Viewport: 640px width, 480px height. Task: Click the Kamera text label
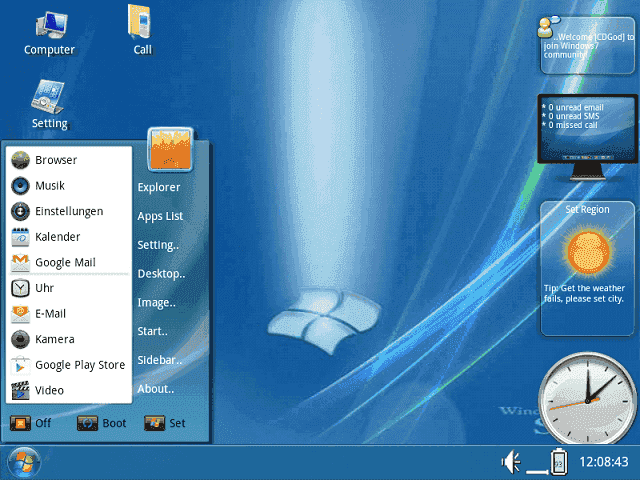[x=55, y=339]
